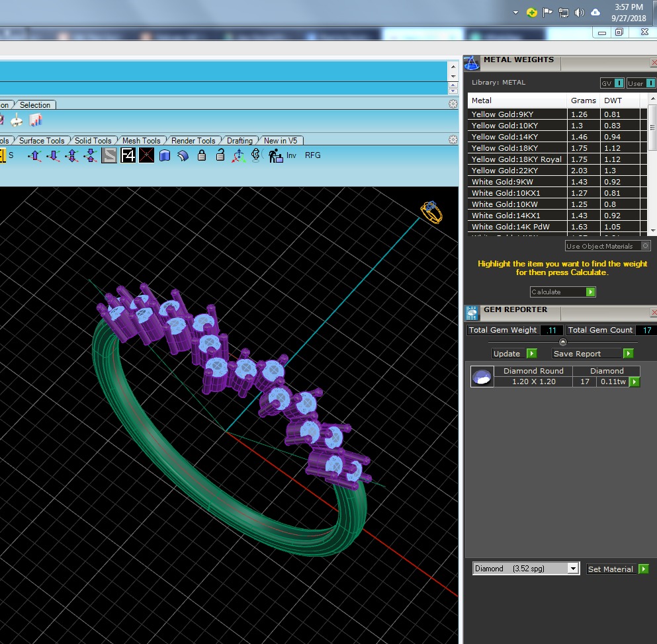The height and width of the screenshot is (644, 657).
Task: Click the inward arrows plane icon
Action: 90,156
